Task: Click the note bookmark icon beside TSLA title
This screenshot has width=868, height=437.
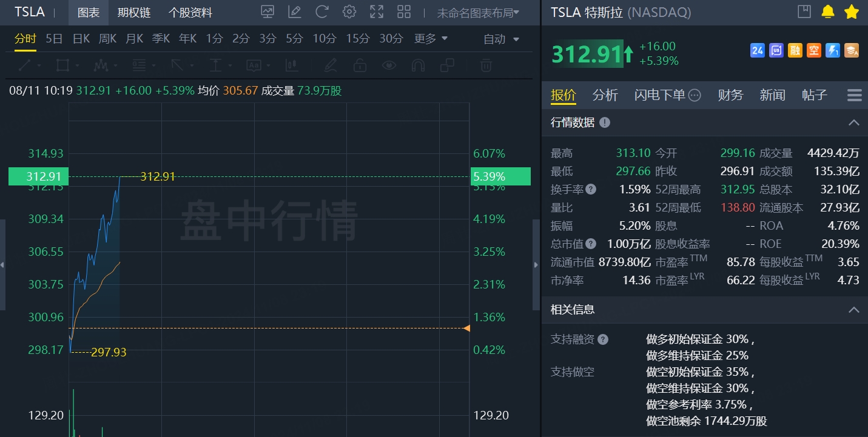Action: point(804,12)
